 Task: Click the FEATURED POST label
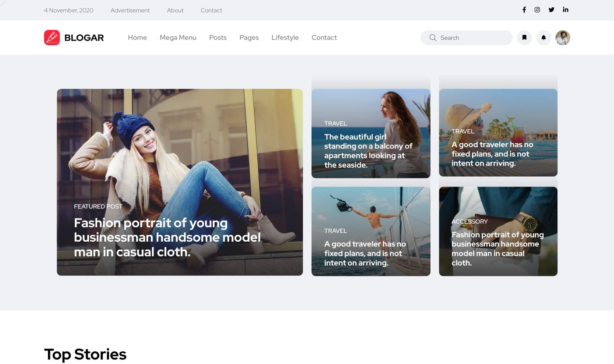[x=98, y=206]
